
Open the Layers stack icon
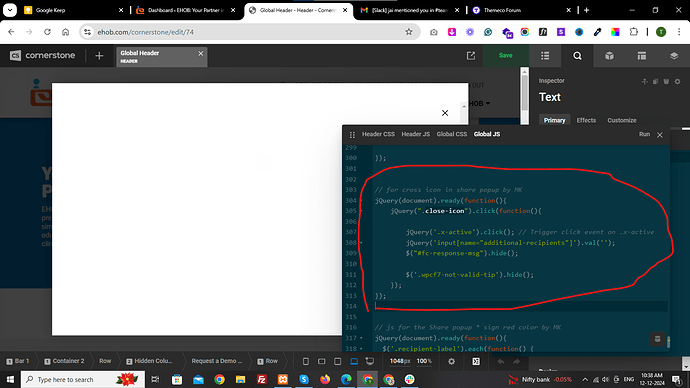674,55
